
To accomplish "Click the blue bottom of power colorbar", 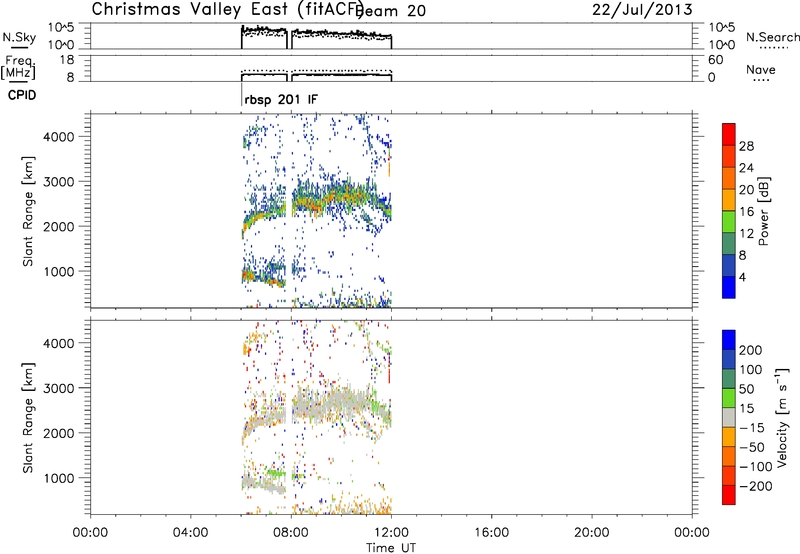I will 729,287.
